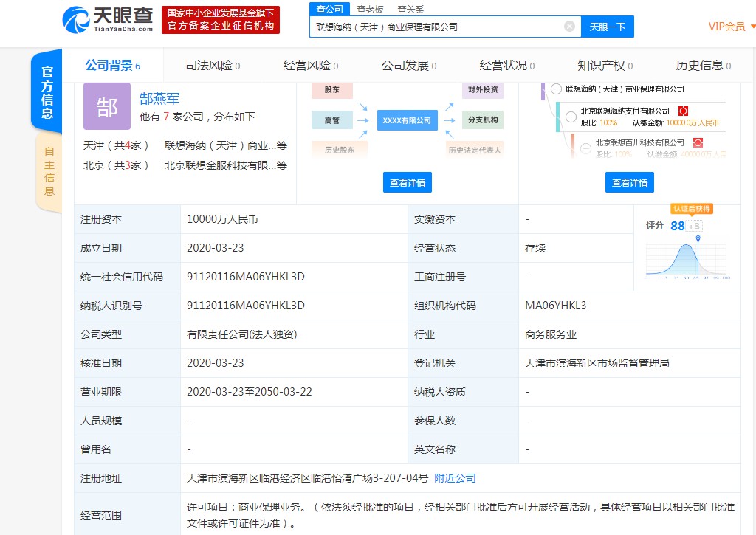This screenshot has width=756, height=535.
Task: Switch to the 查公司 search tab
Action: click(x=330, y=9)
